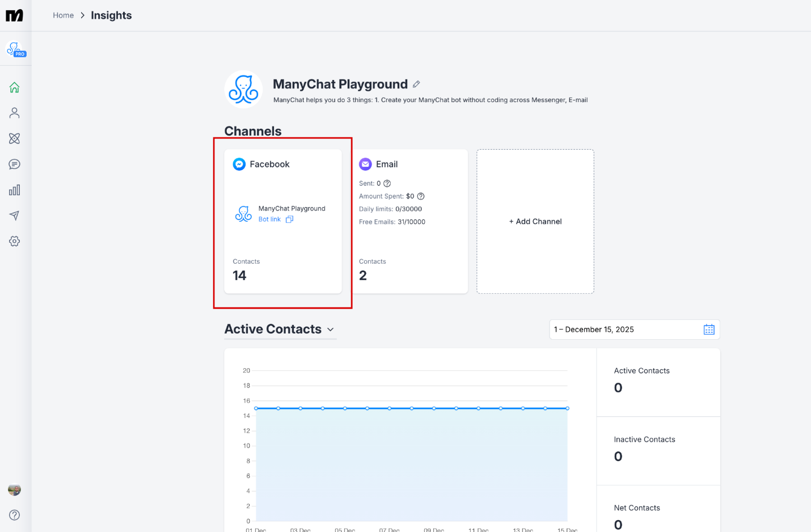
Task: Open Broadcasting paper-plane icon
Action: pos(14,215)
